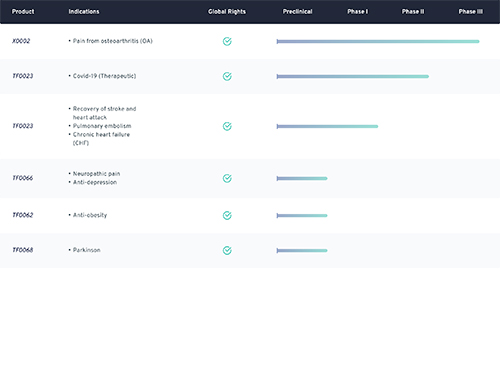500x370 pixels.
Task: Click the Global Rights checkmark for TF0068
Action: tap(227, 250)
